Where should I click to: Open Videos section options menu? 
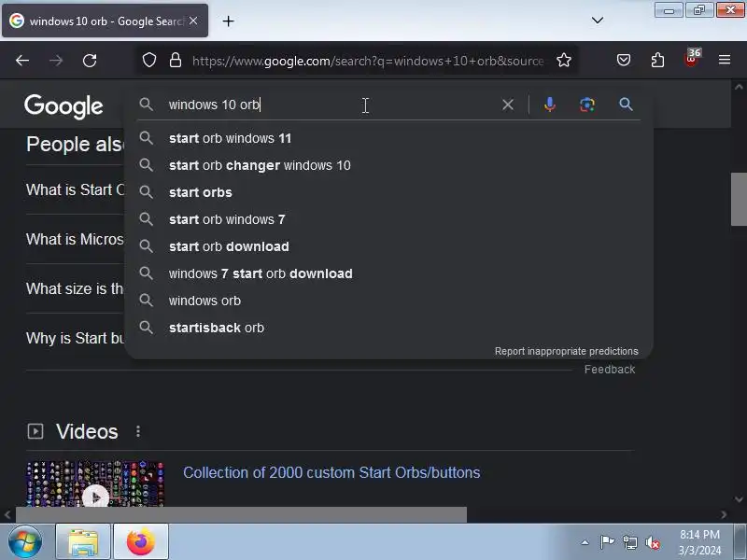coord(138,431)
